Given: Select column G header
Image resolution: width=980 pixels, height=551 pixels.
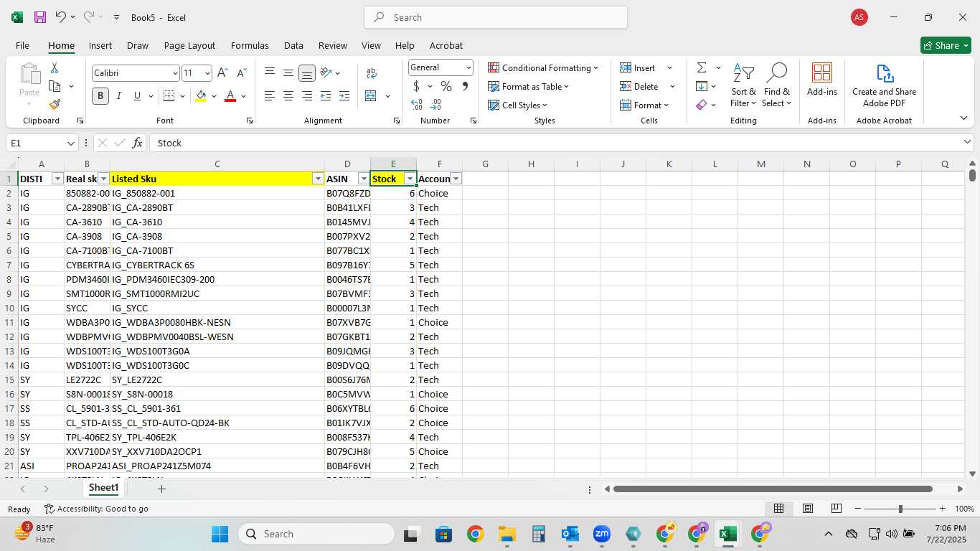Looking at the screenshot, I should [x=485, y=164].
